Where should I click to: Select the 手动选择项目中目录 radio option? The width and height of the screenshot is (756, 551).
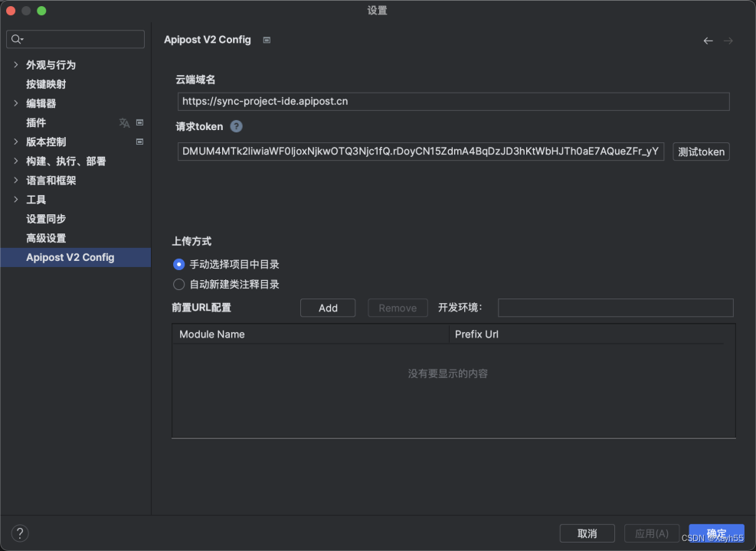tap(178, 264)
